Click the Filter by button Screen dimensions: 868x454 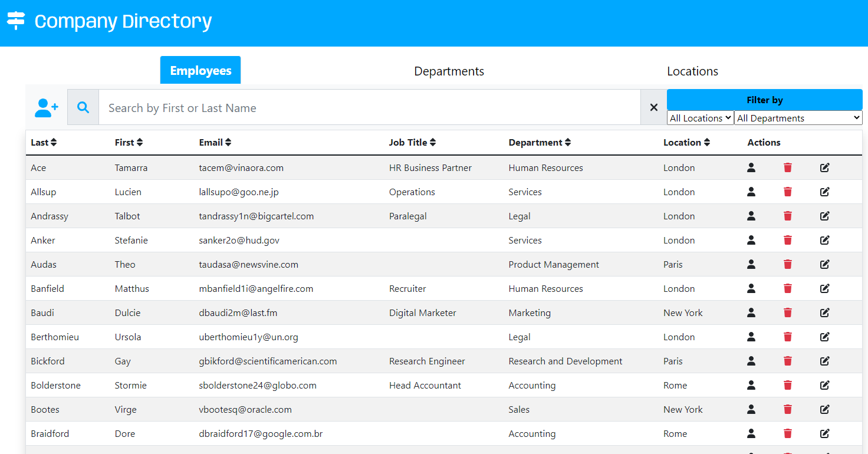(x=764, y=100)
